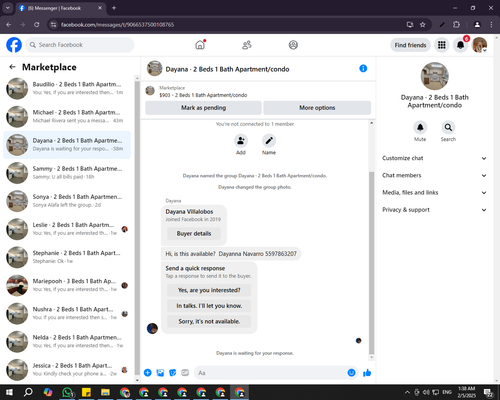500x400 pixels.
Task: Click the conversation information icon
Action: (363, 68)
